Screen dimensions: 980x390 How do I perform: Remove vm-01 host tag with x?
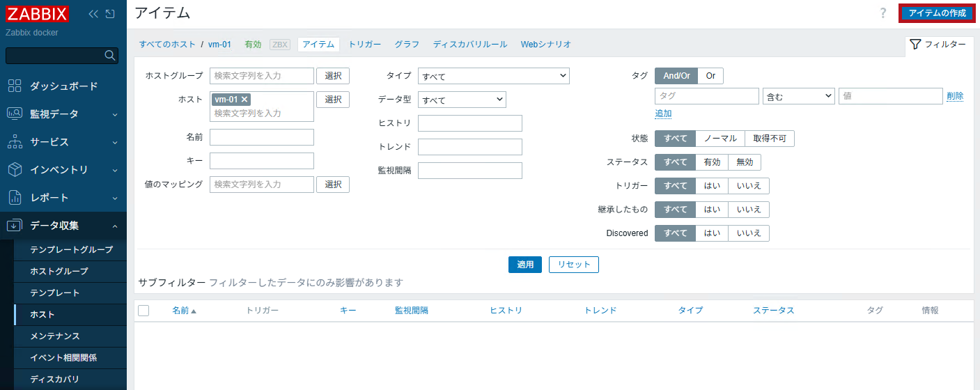tap(244, 100)
